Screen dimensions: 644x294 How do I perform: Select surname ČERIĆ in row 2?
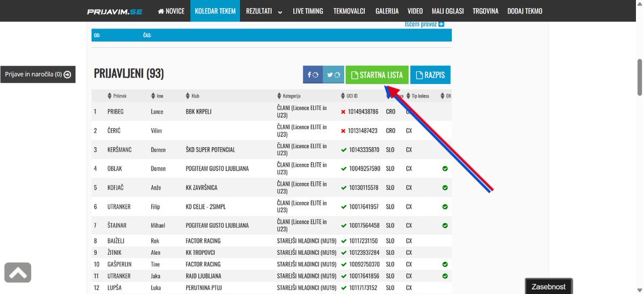click(114, 131)
